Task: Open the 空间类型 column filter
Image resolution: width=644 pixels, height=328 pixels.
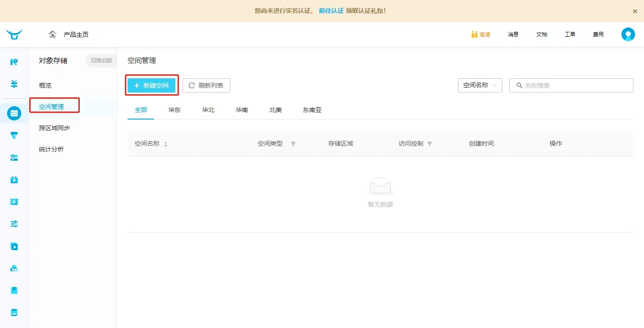Action: point(293,144)
